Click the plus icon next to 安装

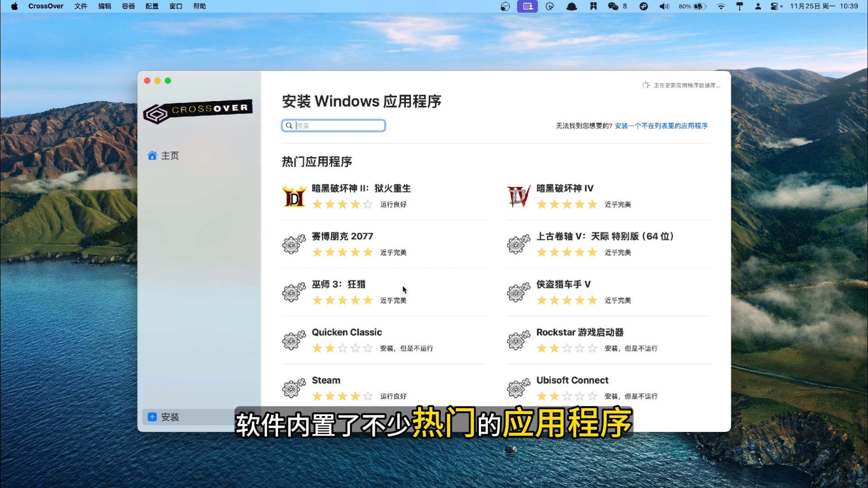coord(152,417)
